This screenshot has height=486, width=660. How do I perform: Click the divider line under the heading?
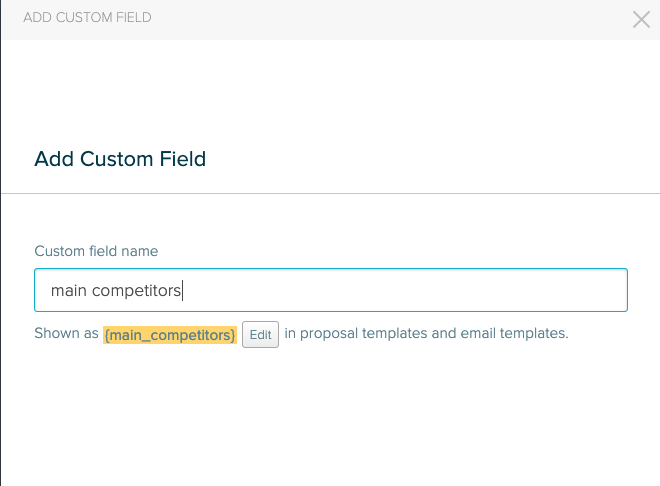click(330, 193)
